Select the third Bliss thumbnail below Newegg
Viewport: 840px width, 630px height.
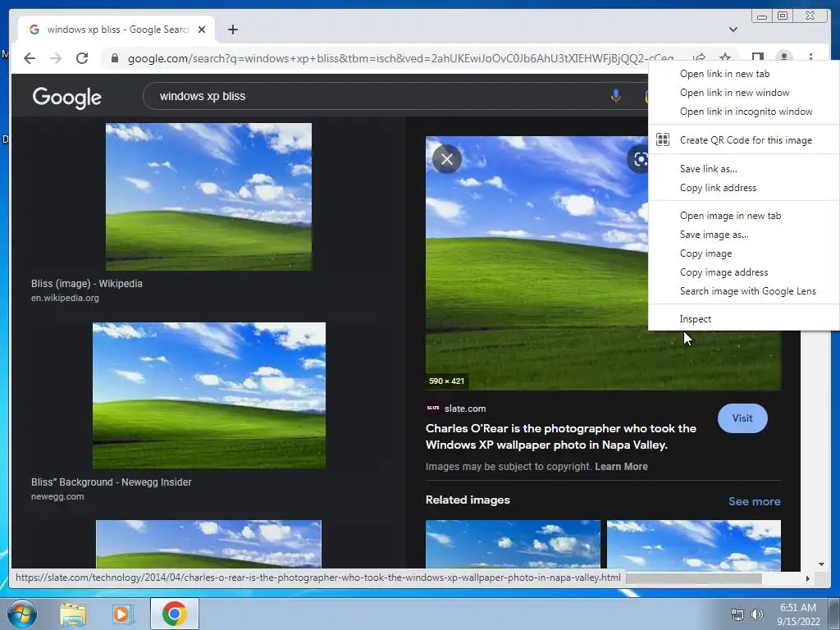coord(208,544)
